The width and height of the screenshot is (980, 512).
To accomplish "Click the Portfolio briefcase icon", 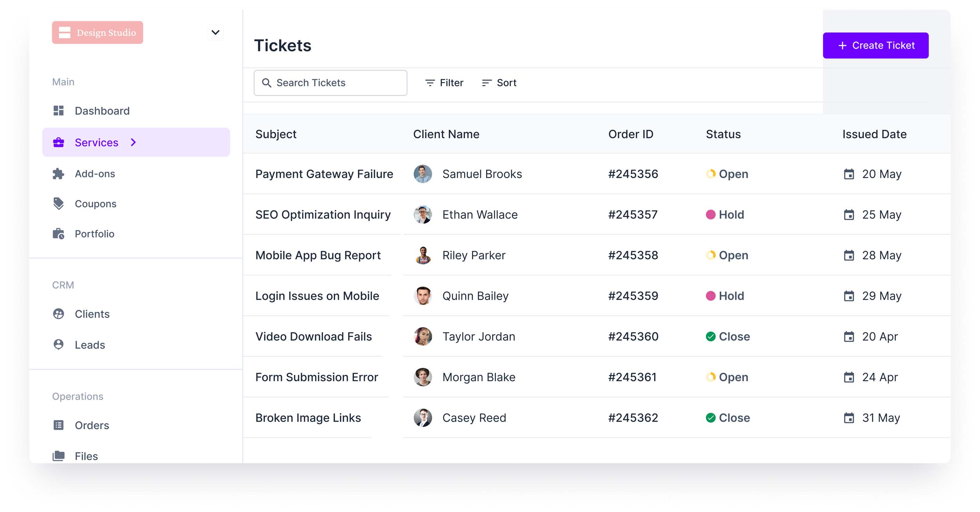I will (58, 234).
